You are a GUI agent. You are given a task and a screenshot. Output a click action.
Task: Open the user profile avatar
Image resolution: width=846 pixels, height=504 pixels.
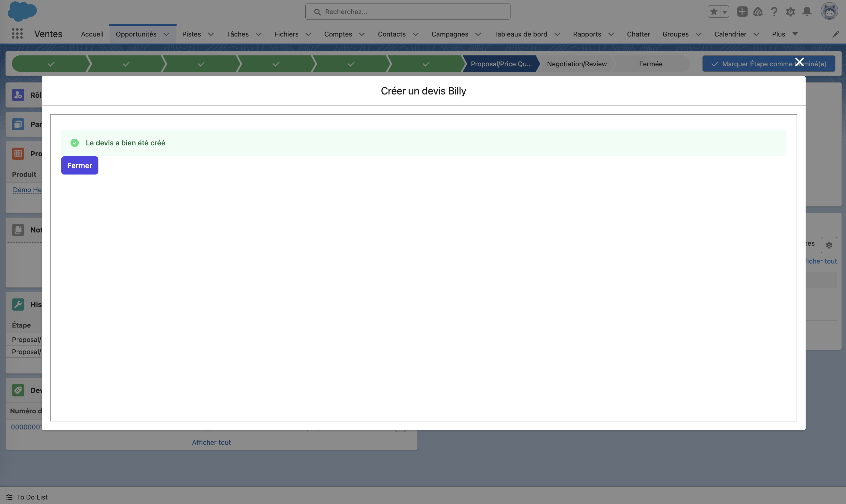click(829, 11)
